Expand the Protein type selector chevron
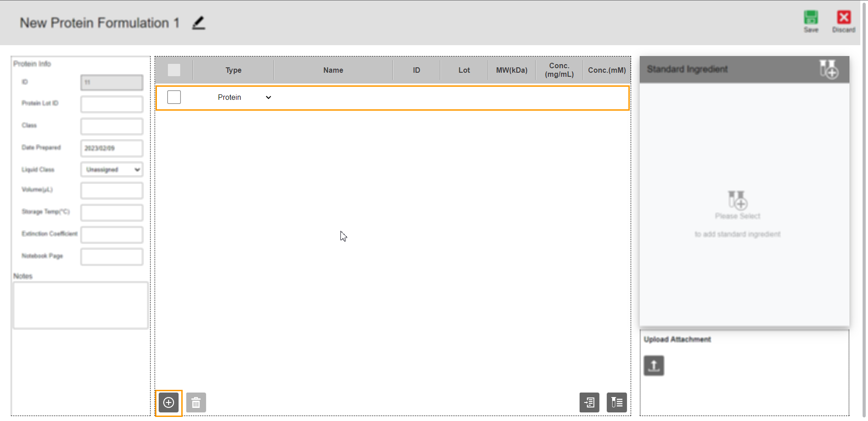 click(268, 97)
